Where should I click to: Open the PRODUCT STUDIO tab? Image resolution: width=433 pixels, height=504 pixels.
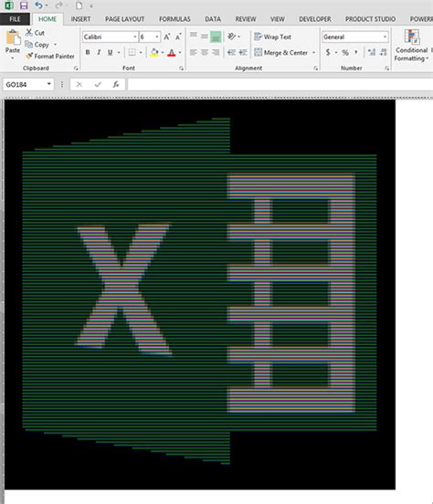pyautogui.click(x=370, y=19)
